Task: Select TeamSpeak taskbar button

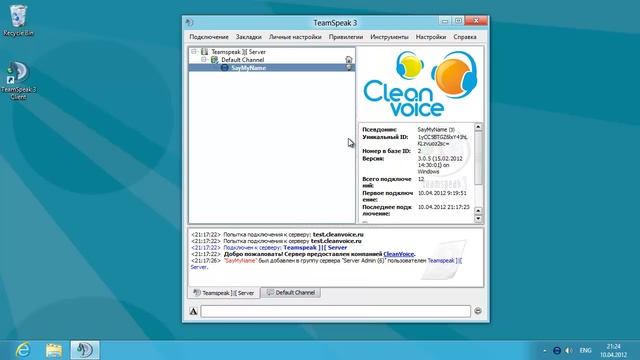Action: tap(84, 350)
